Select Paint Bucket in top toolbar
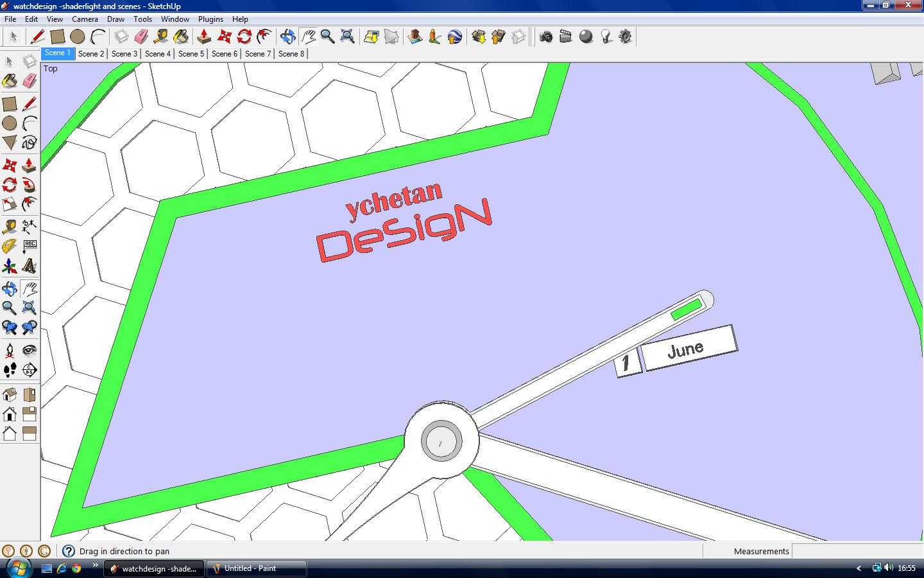Viewport: 924px width, 578px height. click(x=181, y=37)
